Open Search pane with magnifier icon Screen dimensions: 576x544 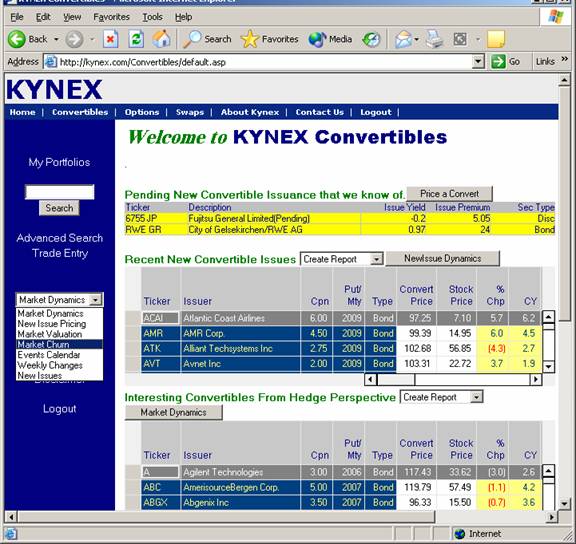point(192,39)
